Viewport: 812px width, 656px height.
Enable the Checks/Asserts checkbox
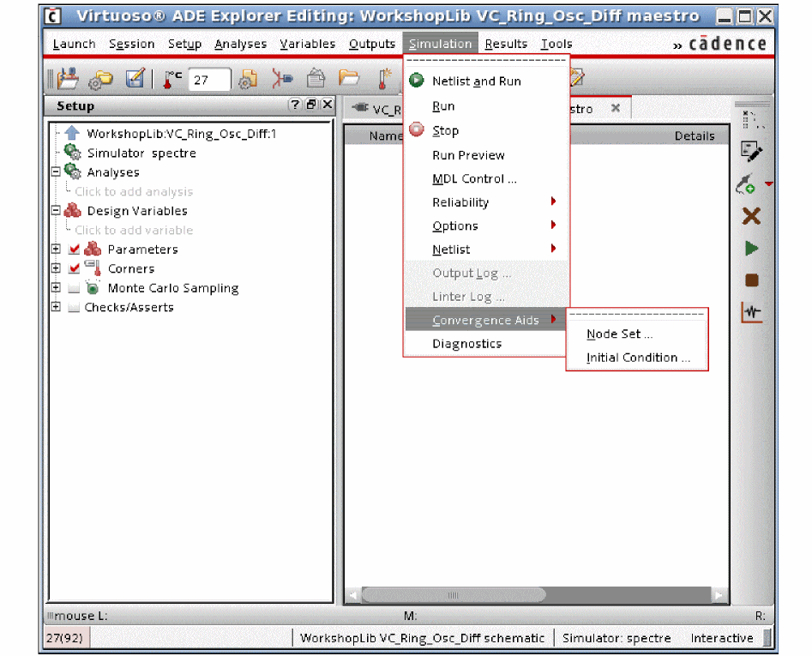[74, 307]
